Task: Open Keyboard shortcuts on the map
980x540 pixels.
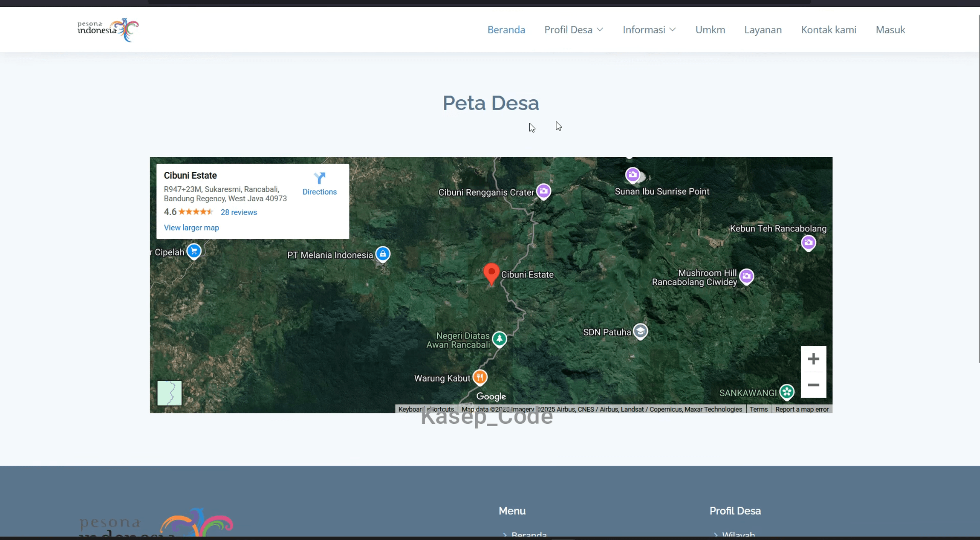Action: point(426,409)
